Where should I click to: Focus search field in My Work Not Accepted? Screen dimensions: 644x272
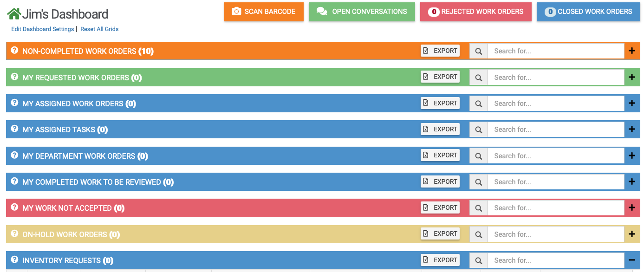(555, 208)
